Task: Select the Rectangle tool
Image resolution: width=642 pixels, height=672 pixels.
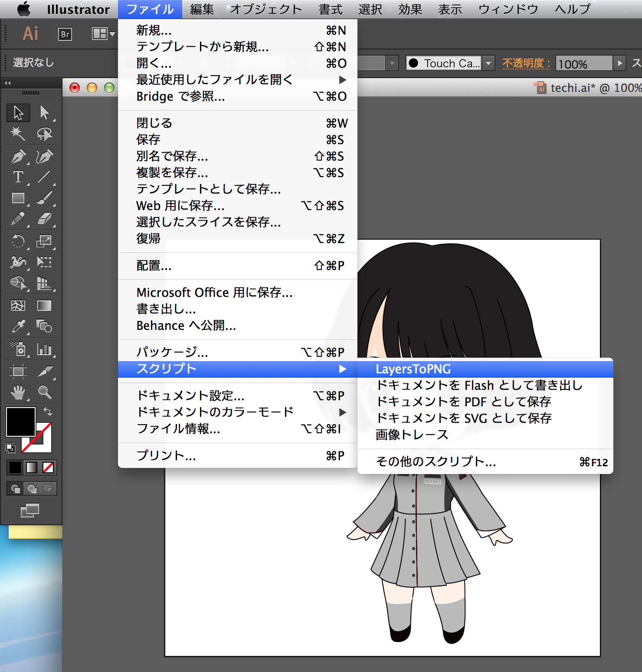Action: pyautogui.click(x=18, y=198)
